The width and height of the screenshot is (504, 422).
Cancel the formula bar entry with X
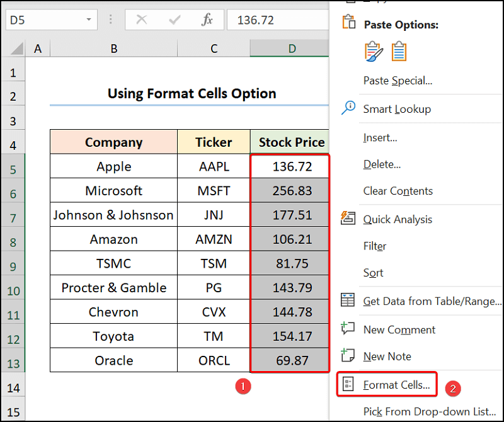142,20
